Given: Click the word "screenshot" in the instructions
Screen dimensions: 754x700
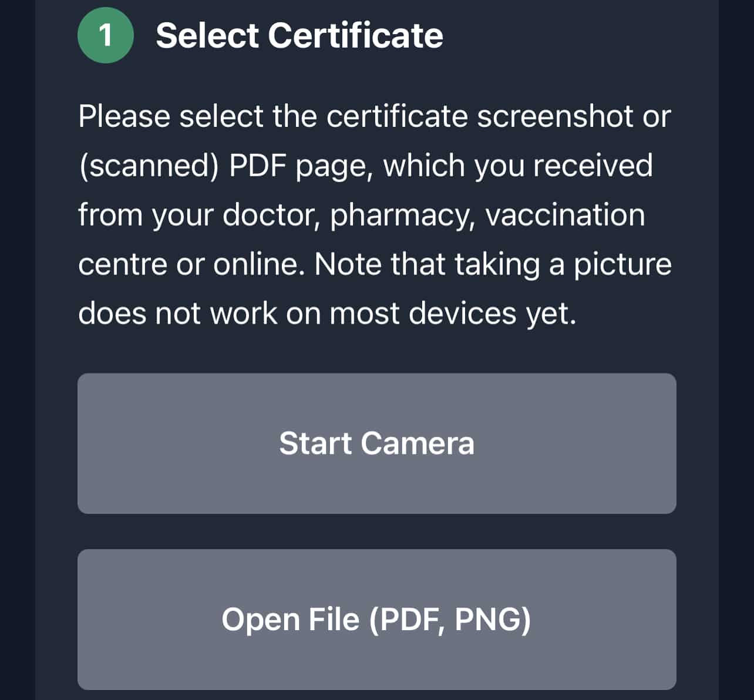Looking at the screenshot, I should (x=554, y=116).
